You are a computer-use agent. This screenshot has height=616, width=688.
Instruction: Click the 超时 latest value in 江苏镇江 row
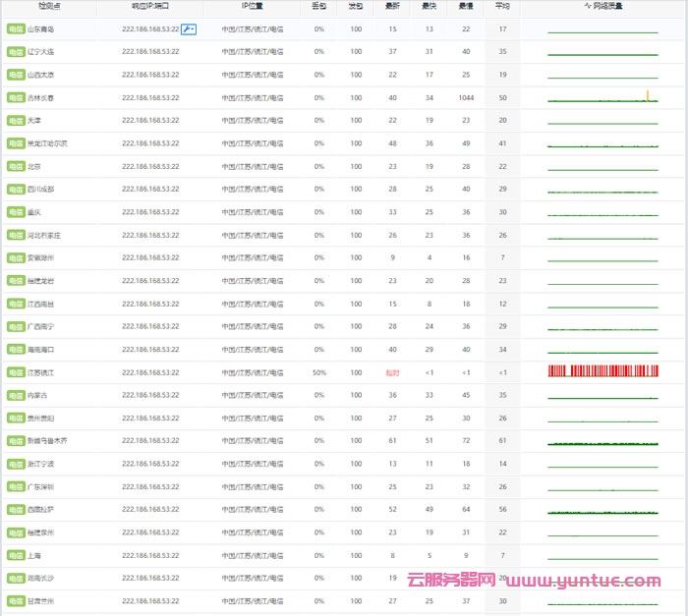[x=392, y=372]
